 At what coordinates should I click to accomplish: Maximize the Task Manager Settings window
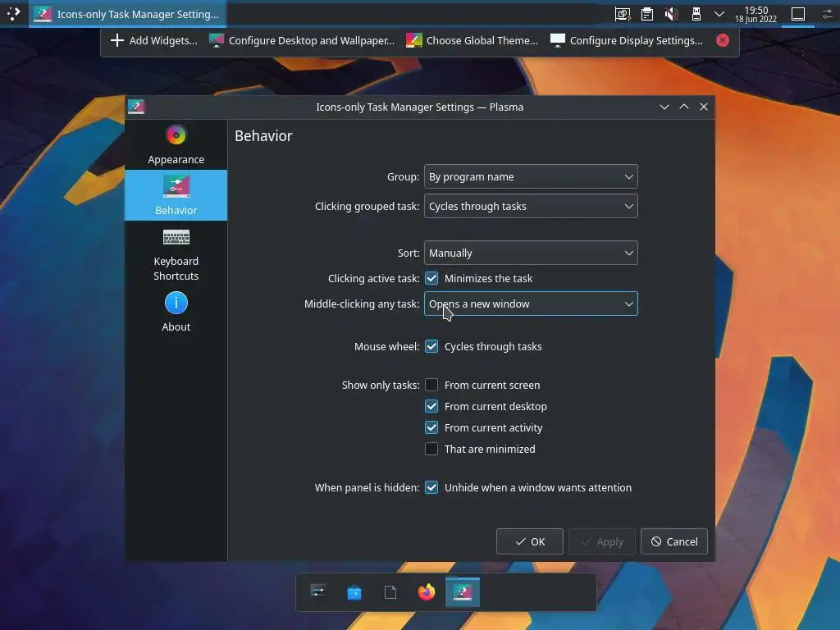[x=684, y=107]
